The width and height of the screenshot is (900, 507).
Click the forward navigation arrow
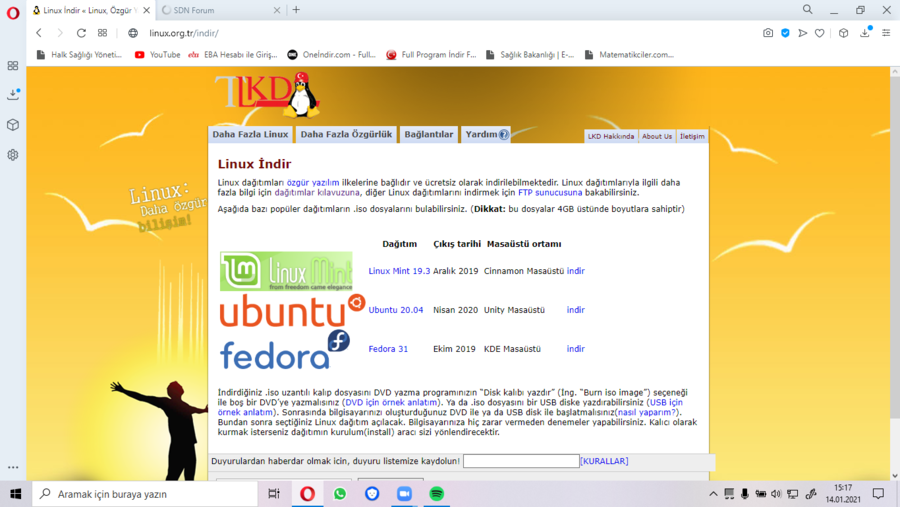click(60, 33)
